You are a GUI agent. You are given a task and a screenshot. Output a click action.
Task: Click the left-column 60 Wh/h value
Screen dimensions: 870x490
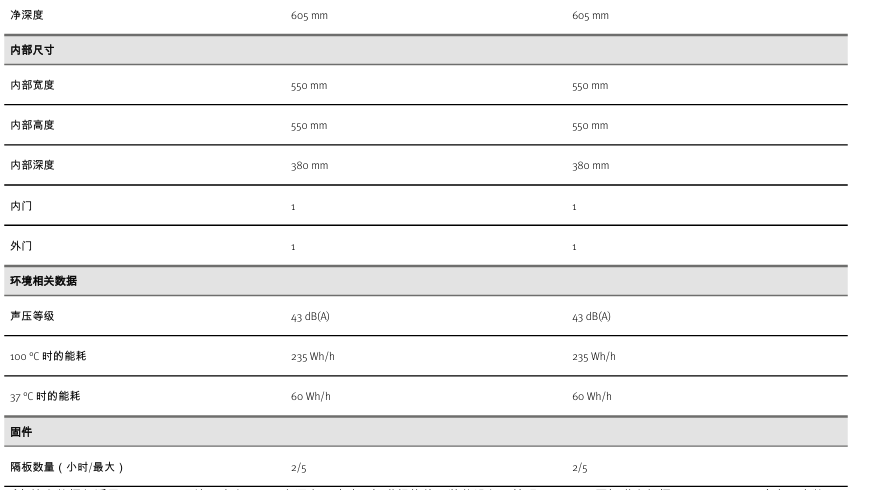(x=311, y=397)
